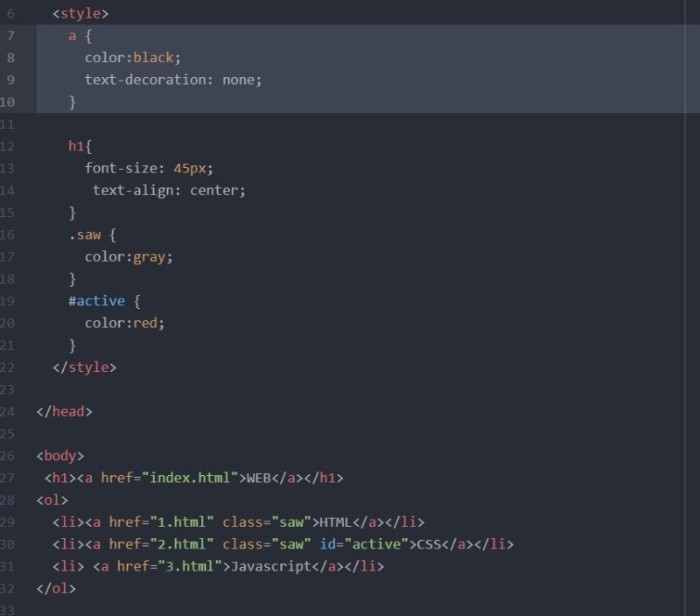
Task: Click line number 26 in gutter
Action: [x=7, y=456]
